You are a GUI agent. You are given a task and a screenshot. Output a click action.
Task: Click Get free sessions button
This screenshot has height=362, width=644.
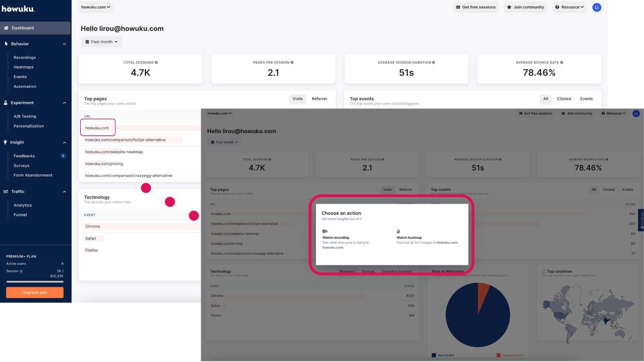[x=476, y=7]
